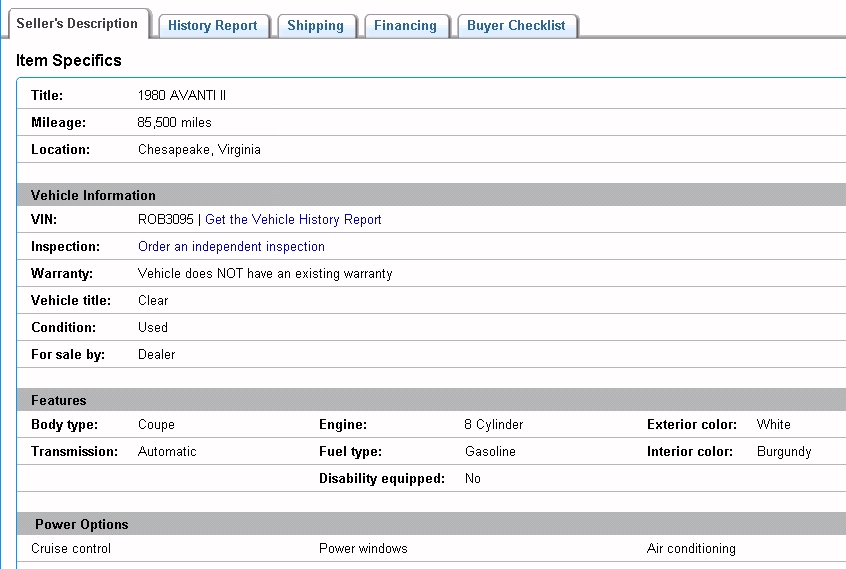Viewport: 846px width, 569px height.
Task: Select the Air conditioning option text
Action: [x=691, y=549]
